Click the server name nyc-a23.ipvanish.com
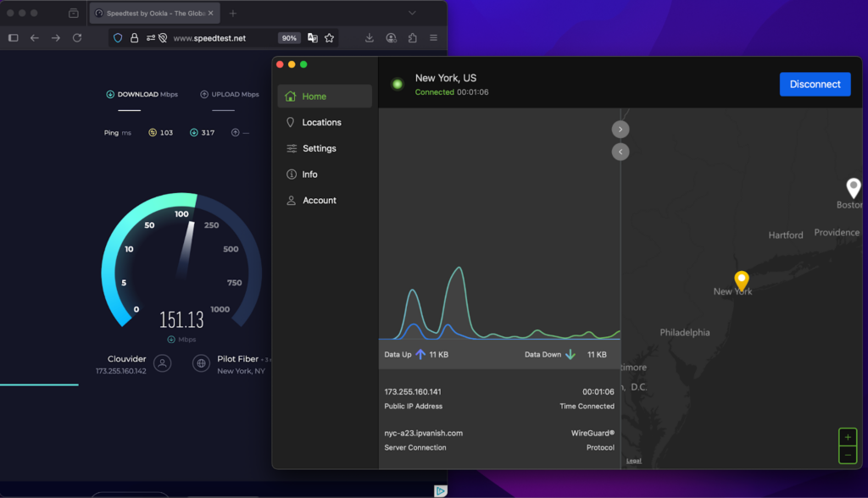 pos(424,434)
